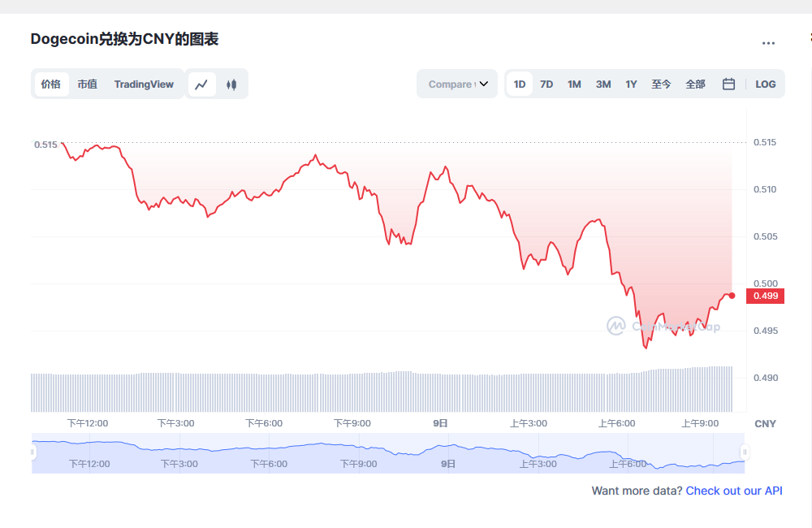Open the three-dot chart options menu
Viewport: 812px width, 528px height.
click(767, 42)
